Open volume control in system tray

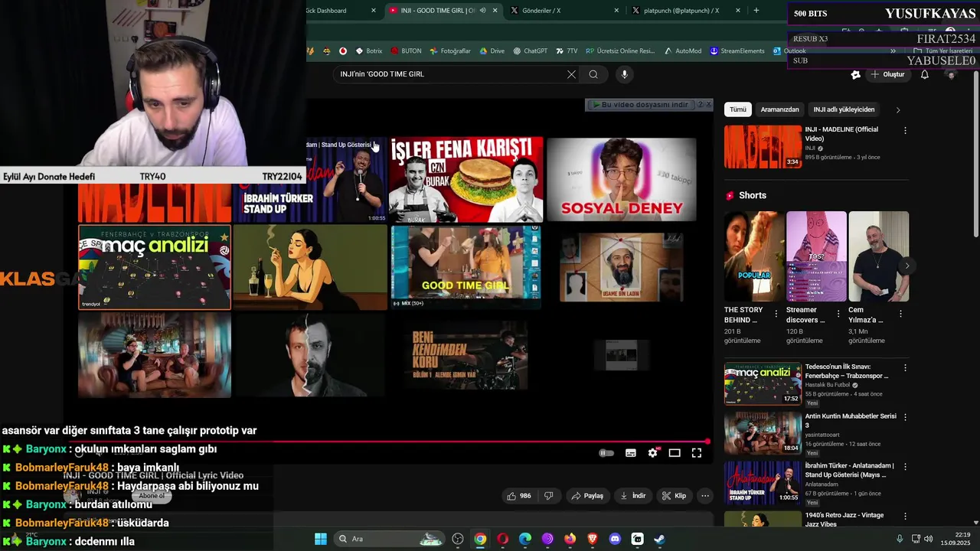[x=929, y=539]
